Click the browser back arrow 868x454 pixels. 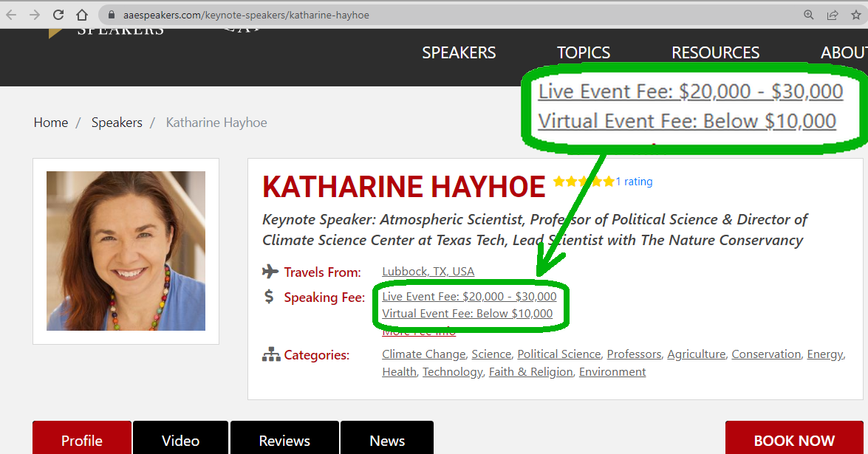click(11, 15)
